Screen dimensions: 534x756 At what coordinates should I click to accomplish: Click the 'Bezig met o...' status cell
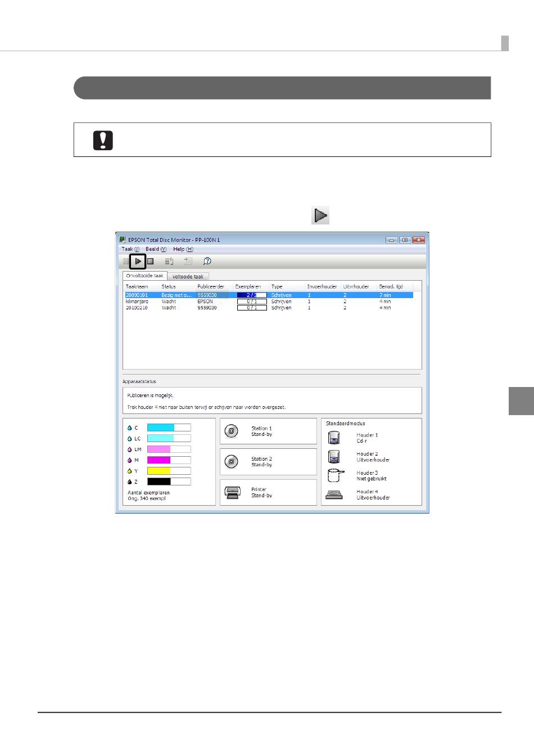point(177,295)
